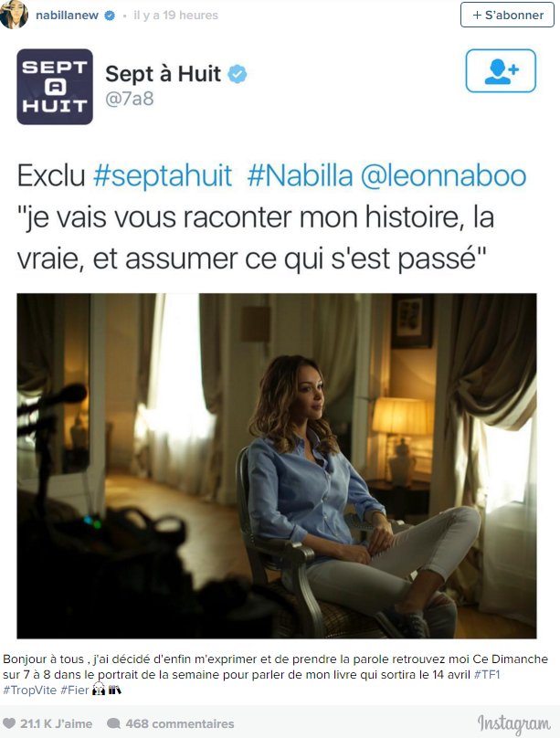Click the Instagram logo
The height and width of the screenshot is (738, 560).
pyautogui.click(x=513, y=724)
